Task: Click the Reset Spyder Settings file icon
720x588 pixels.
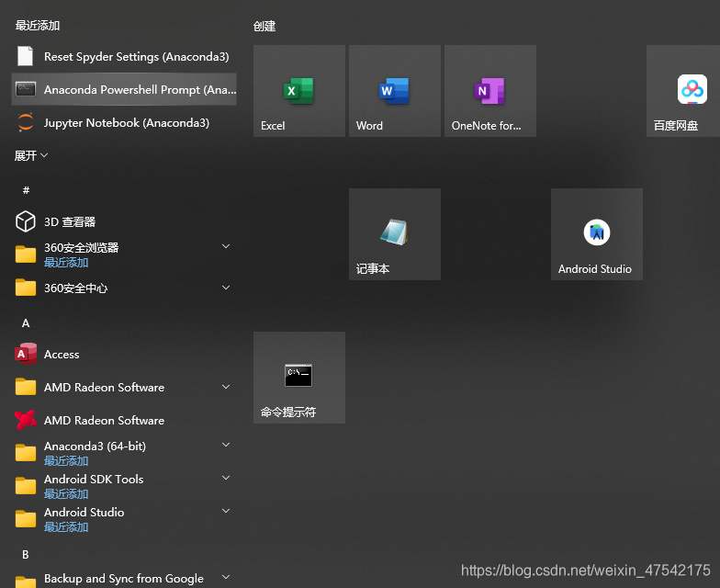Action: point(26,57)
